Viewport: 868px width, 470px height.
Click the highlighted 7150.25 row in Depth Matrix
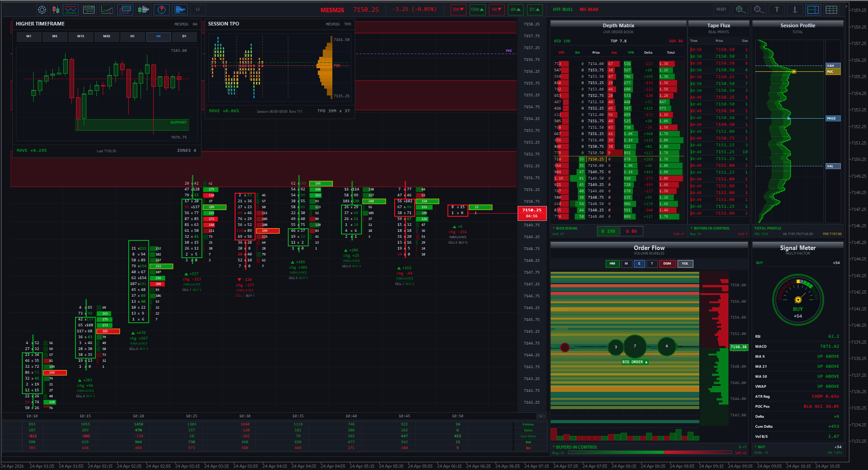[x=618, y=159]
